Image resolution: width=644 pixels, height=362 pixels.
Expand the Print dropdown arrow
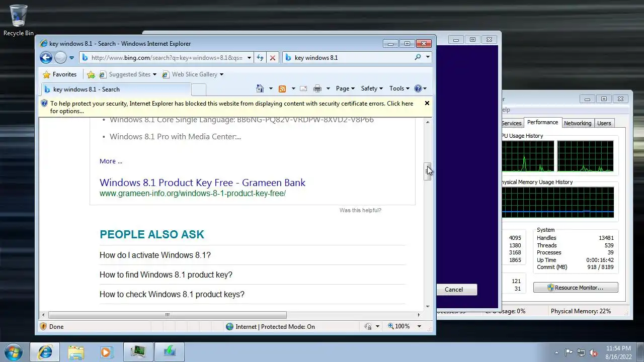coord(328,88)
